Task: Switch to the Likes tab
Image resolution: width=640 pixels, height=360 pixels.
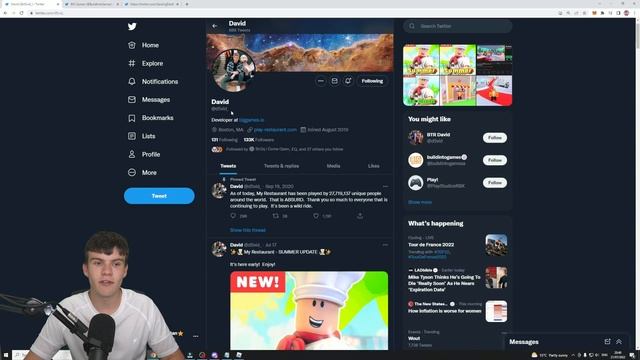Action: click(373, 166)
